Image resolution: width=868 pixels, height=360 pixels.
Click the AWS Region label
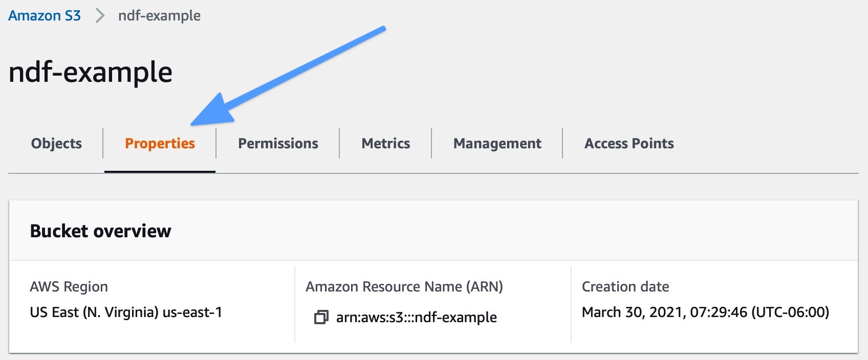point(69,287)
